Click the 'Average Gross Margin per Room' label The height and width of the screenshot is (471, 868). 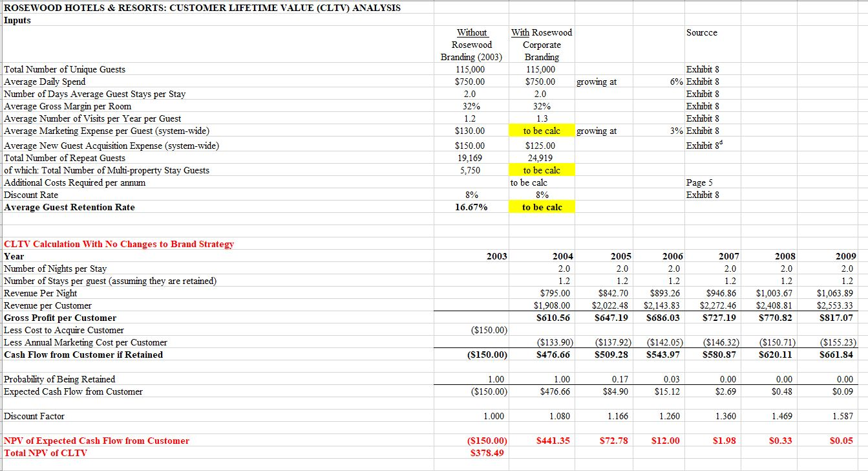click(68, 106)
